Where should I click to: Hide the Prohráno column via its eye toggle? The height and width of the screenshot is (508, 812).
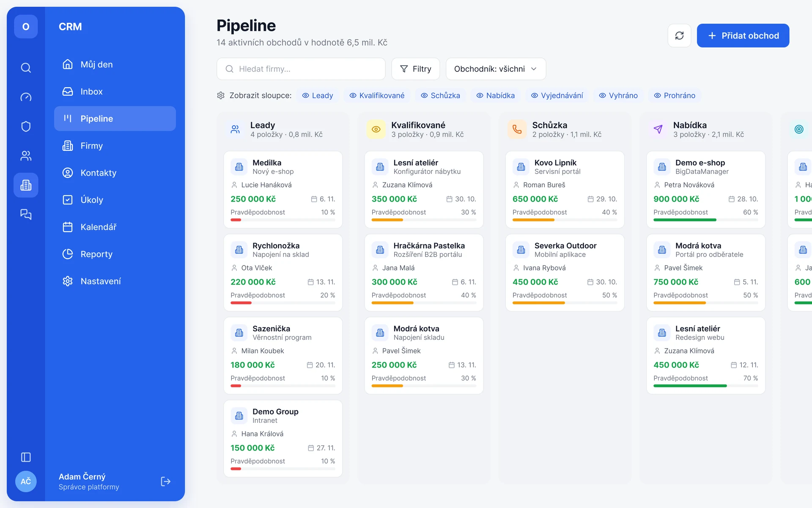(x=675, y=96)
